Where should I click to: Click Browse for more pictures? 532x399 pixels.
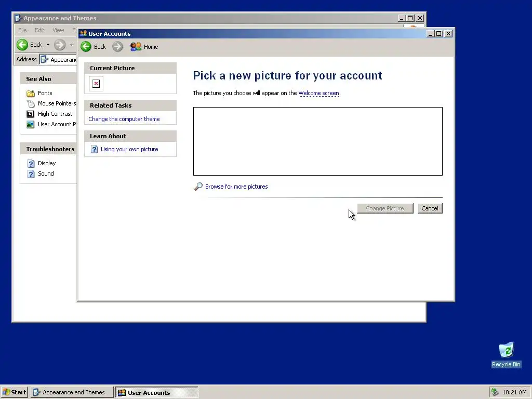pos(236,187)
